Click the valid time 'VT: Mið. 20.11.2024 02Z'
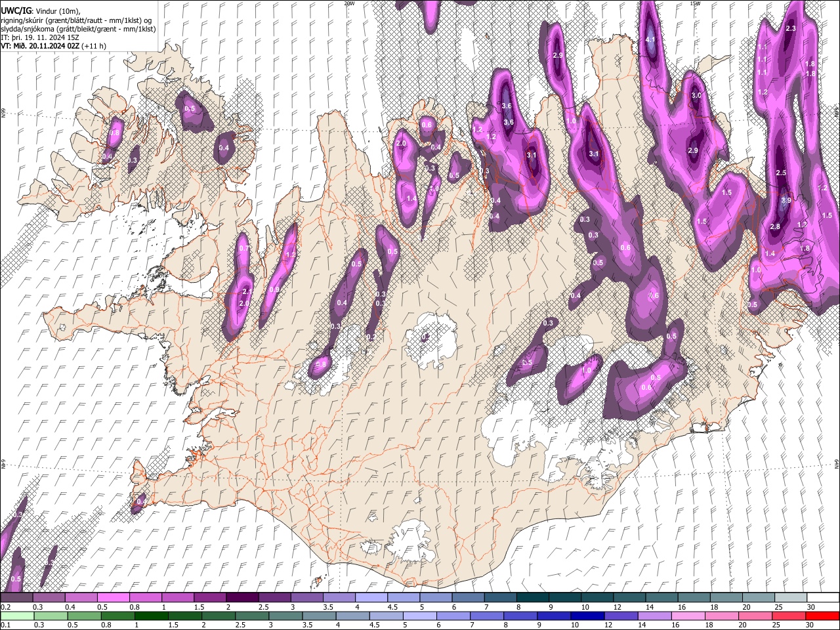The image size is (840, 630). point(40,46)
